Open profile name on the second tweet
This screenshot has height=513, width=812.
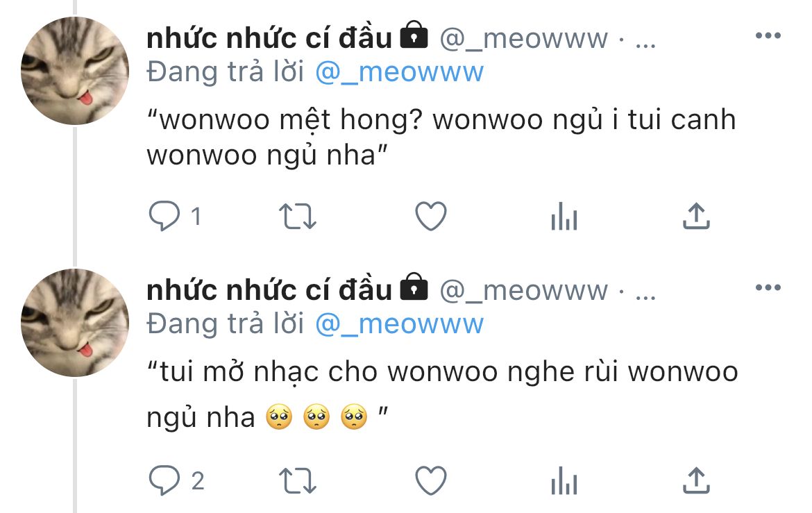[x=269, y=290]
